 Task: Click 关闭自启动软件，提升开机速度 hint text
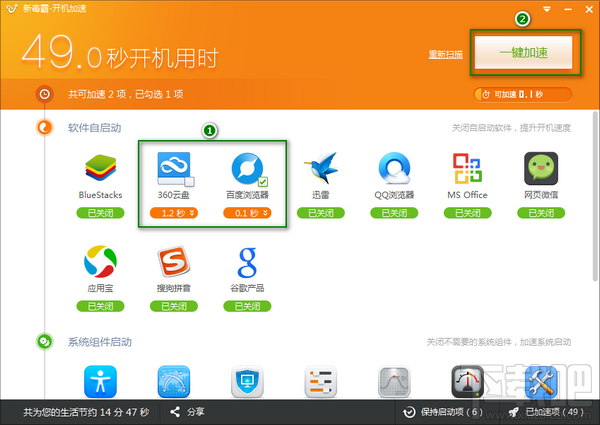pyautogui.click(x=511, y=128)
